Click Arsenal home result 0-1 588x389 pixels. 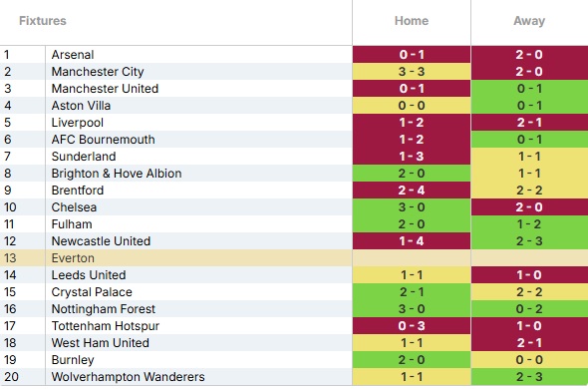click(x=412, y=55)
